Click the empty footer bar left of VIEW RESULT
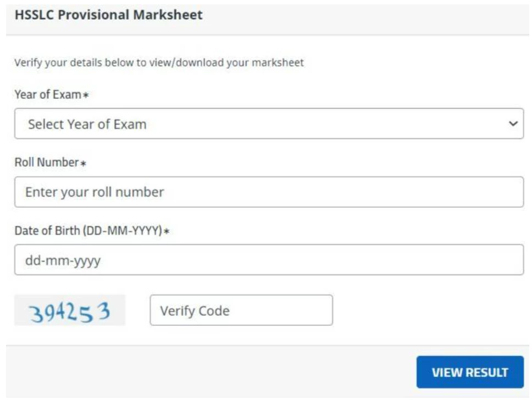 tap(209, 372)
